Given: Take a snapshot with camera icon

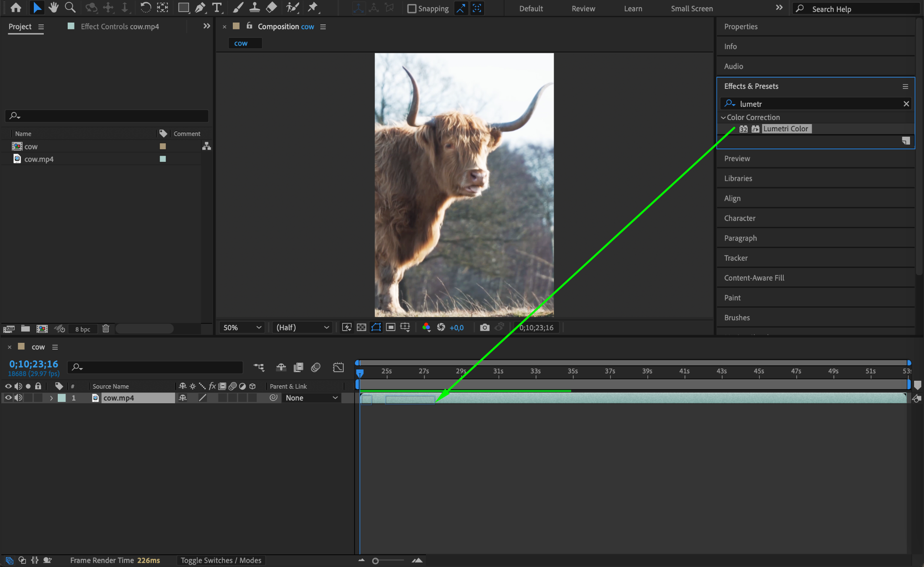Looking at the screenshot, I should (x=485, y=327).
